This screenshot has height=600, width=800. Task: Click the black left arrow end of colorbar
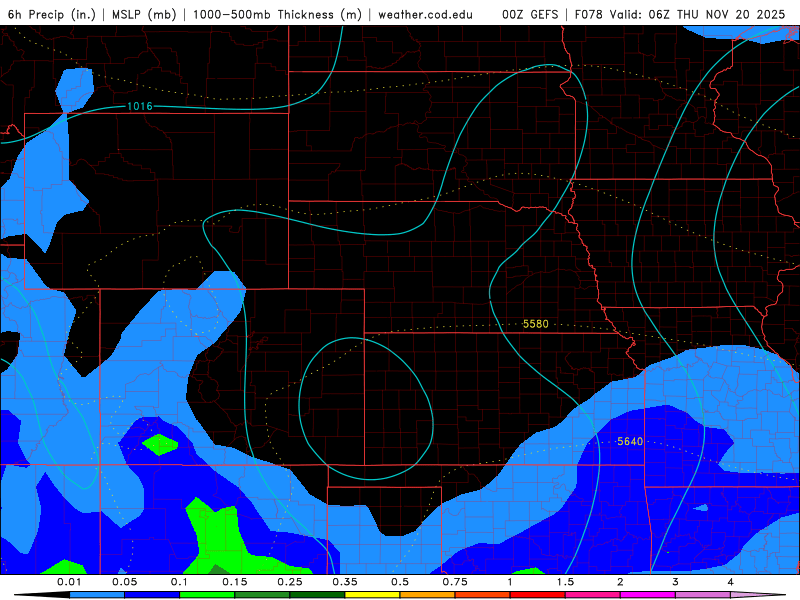point(42,595)
